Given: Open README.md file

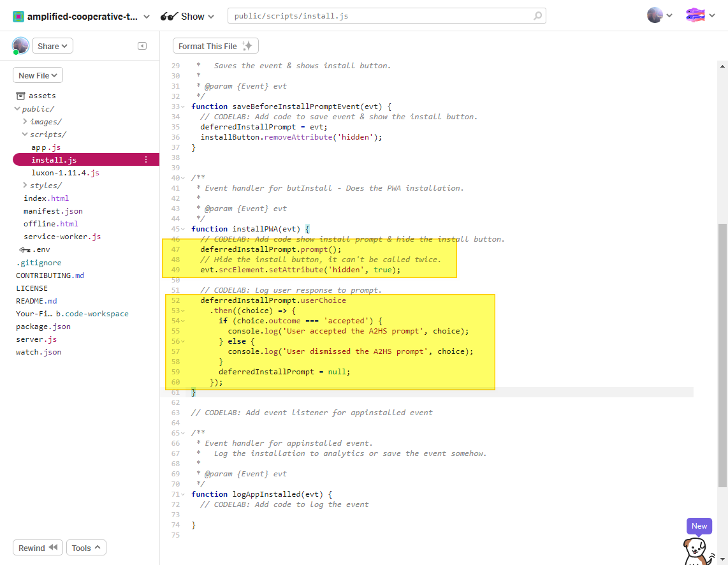Looking at the screenshot, I should [36, 301].
